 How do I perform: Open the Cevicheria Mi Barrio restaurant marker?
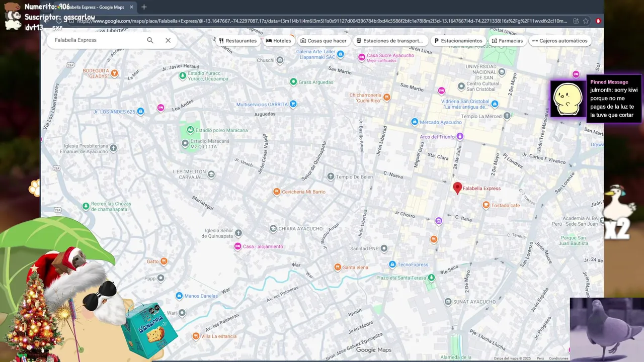276,192
